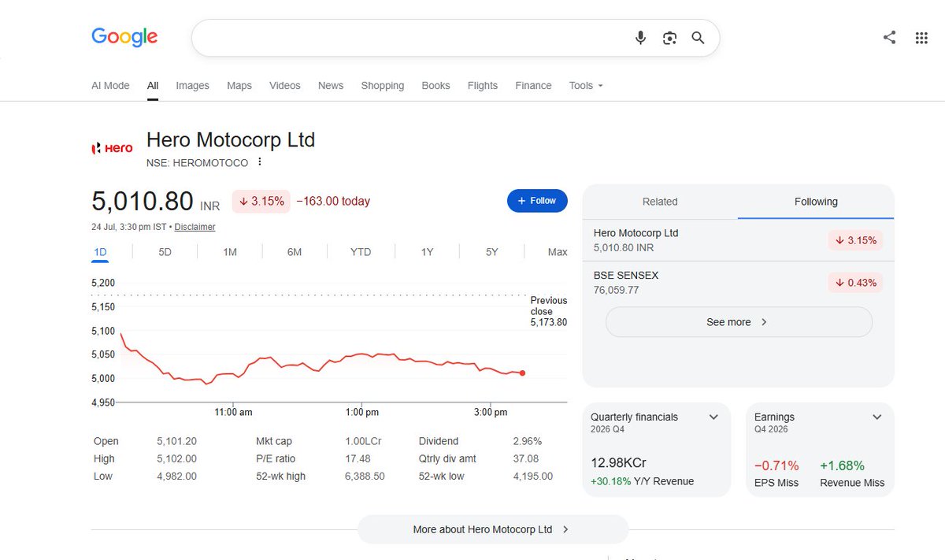Select the 1M chart range
Screen dimensions: 945x560
coord(230,252)
